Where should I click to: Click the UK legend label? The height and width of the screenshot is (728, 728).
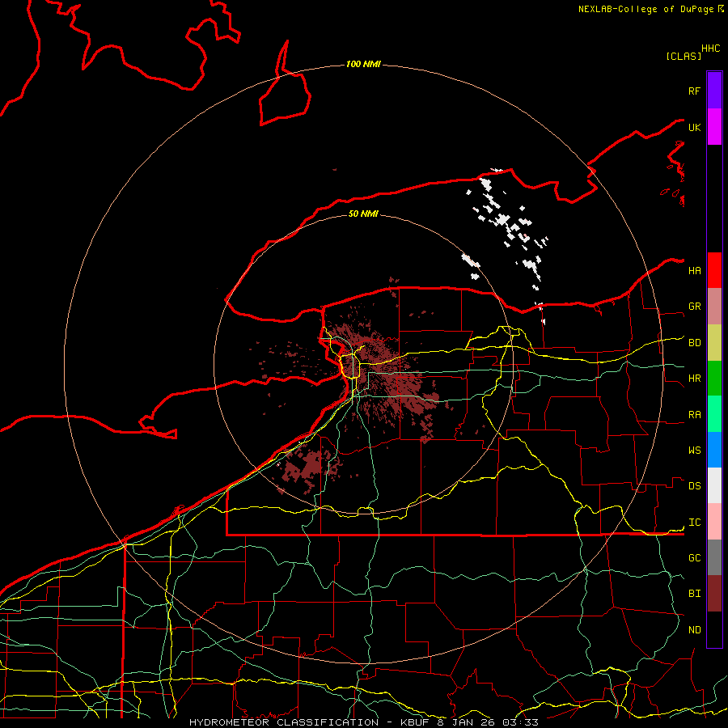(x=694, y=127)
